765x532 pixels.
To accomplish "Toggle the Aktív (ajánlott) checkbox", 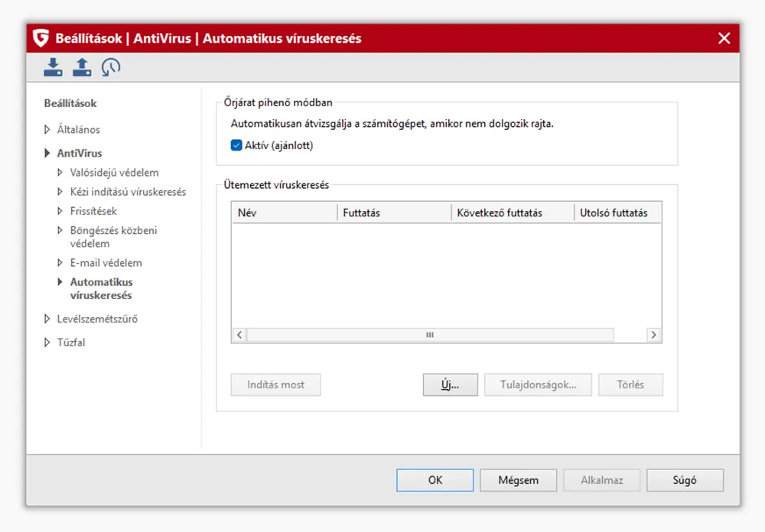I will coord(236,145).
